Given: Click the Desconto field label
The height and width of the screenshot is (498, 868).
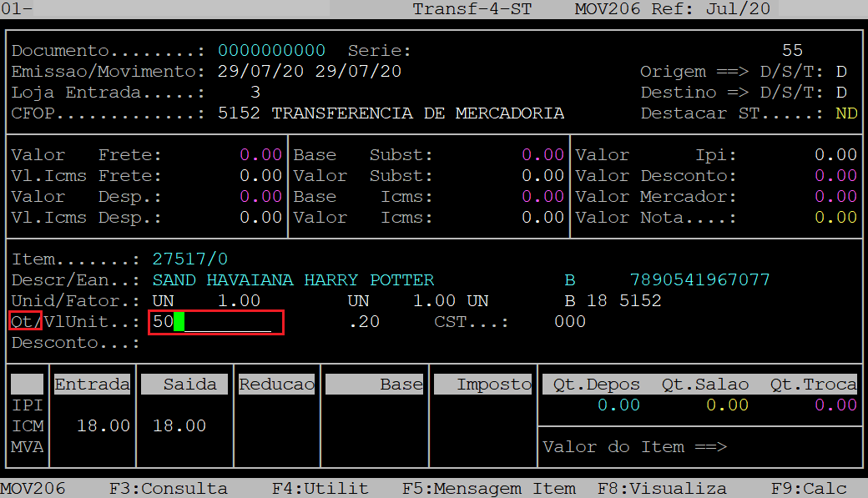Looking at the screenshot, I should tap(75, 343).
